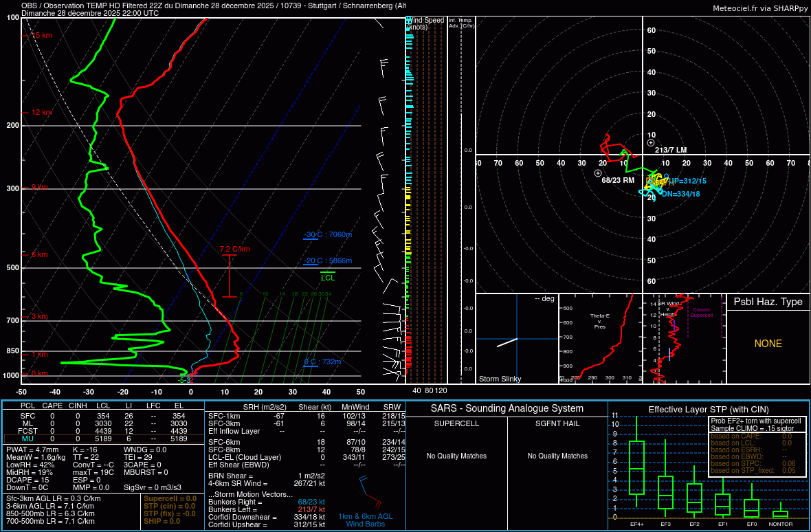The width and height of the screenshot is (811, 532).
Task: Select the DN=334/18 Corfidi vector label
Action: [x=680, y=194]
